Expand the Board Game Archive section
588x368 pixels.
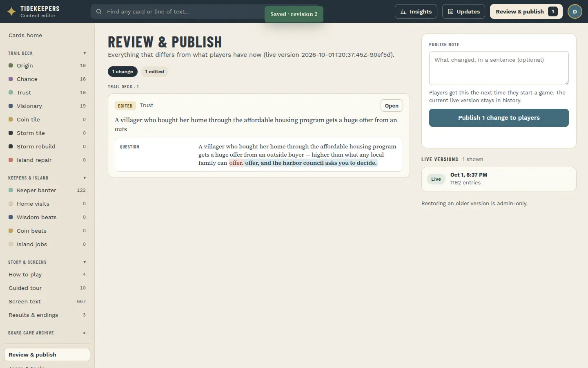point(47,333)
